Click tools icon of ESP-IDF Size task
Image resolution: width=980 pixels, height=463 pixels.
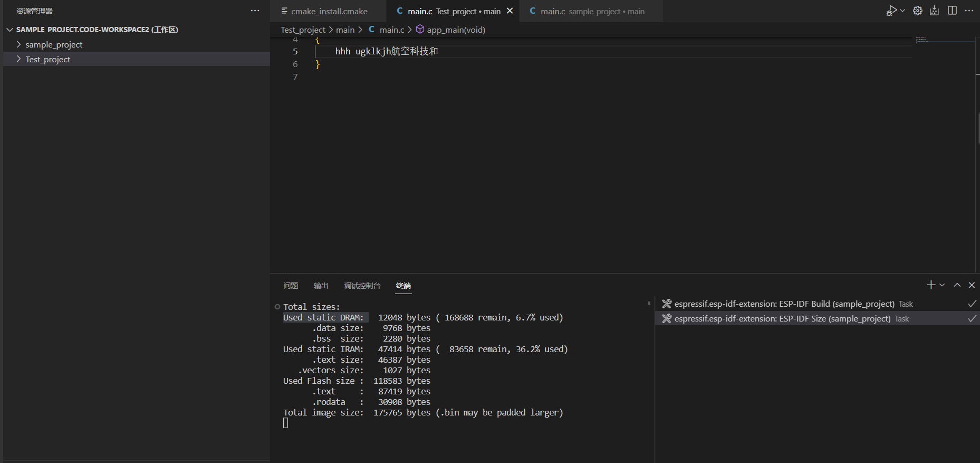667,318
